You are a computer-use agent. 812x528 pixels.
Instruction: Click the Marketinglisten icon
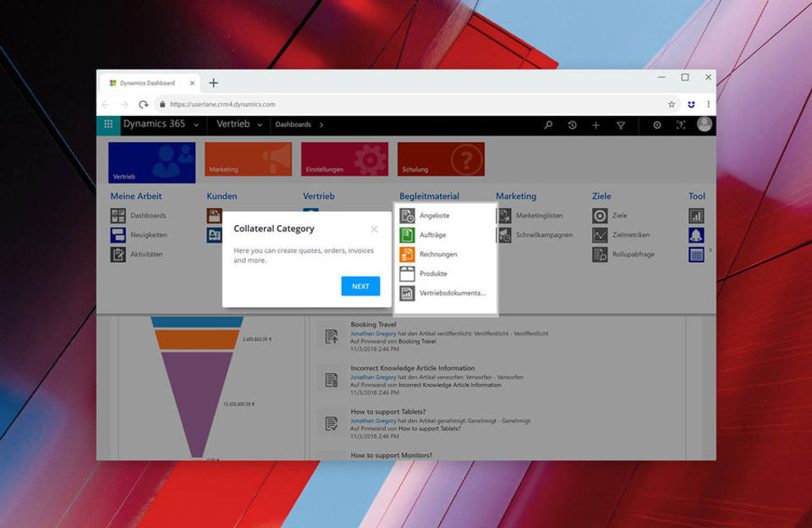point(504,216)
